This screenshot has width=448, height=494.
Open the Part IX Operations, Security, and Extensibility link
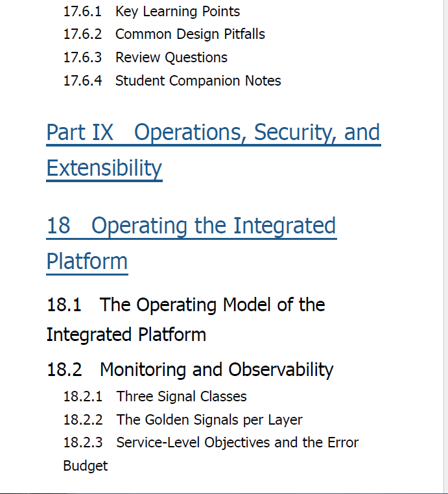pyautogui.click(x=213, y=150)
